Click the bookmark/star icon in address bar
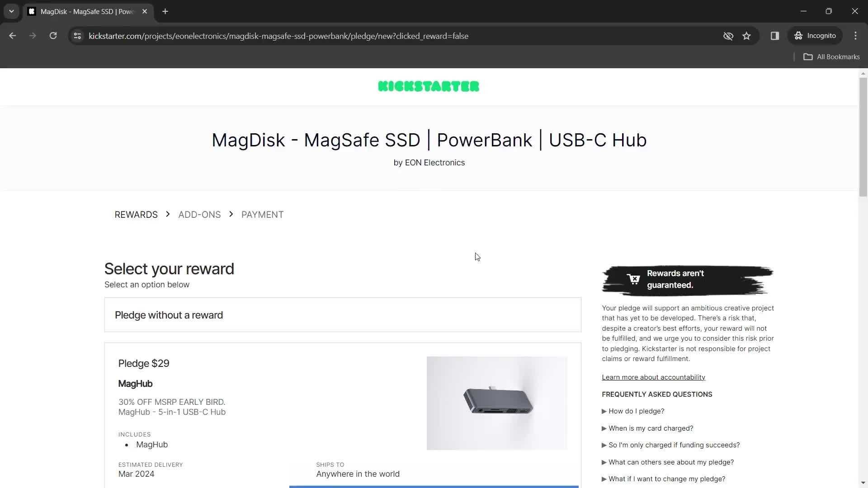Viewport: 868px width, 488px height. click(747, 36)
